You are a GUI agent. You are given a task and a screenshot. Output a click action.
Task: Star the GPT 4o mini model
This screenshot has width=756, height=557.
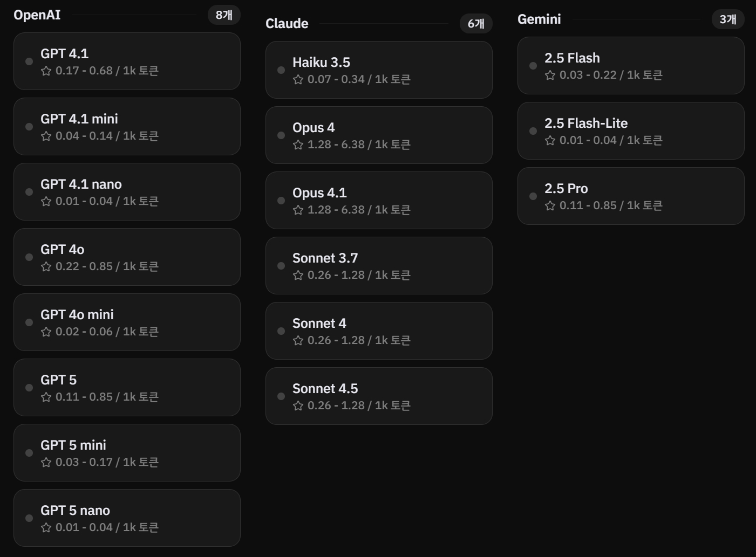46,332
